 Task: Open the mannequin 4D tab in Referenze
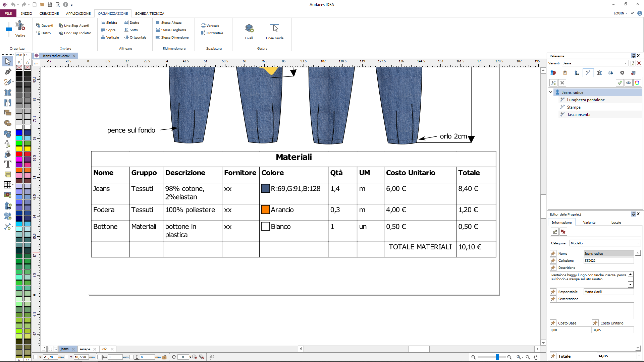pos(576,73)
